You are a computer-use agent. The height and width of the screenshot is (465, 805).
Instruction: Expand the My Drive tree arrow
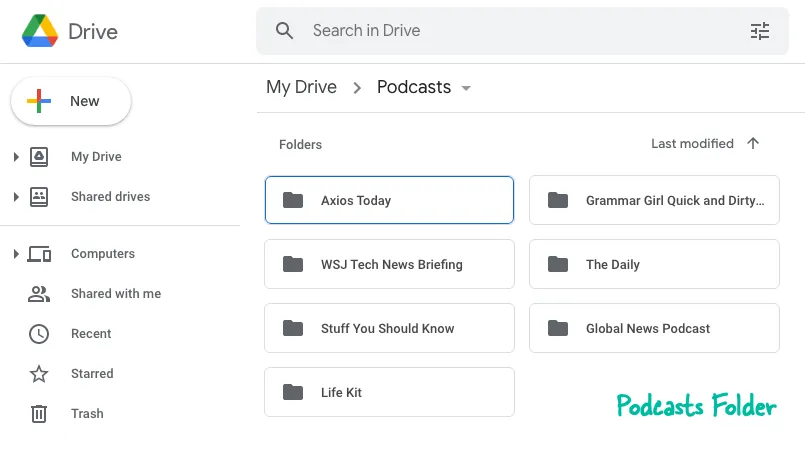pyautogui.click(x=16, y=157)
